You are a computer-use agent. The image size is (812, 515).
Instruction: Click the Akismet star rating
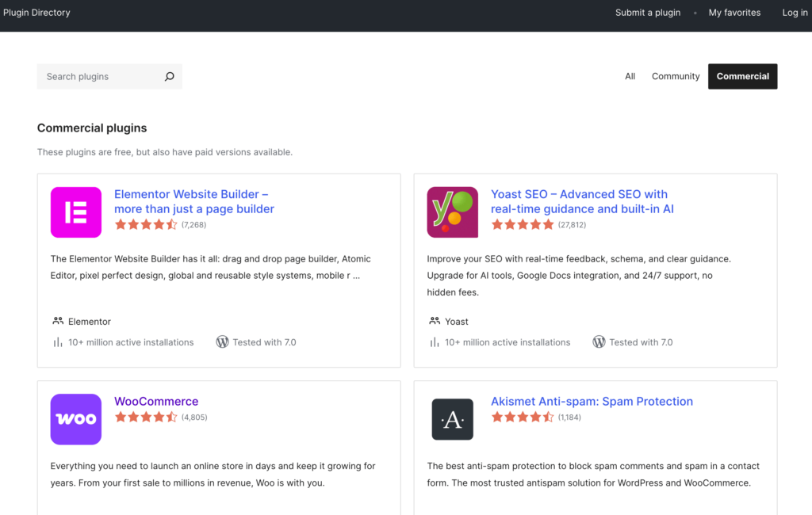pyautogui.click(x=523, y=418)
